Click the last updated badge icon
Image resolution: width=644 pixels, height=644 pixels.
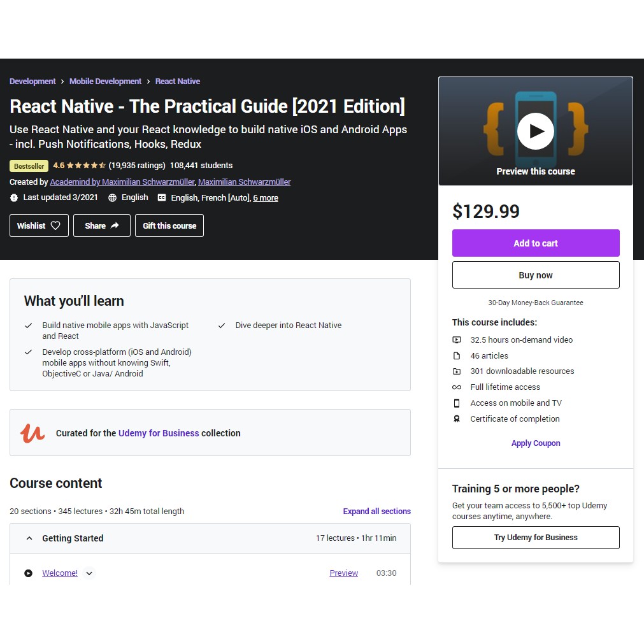[14, 198]
